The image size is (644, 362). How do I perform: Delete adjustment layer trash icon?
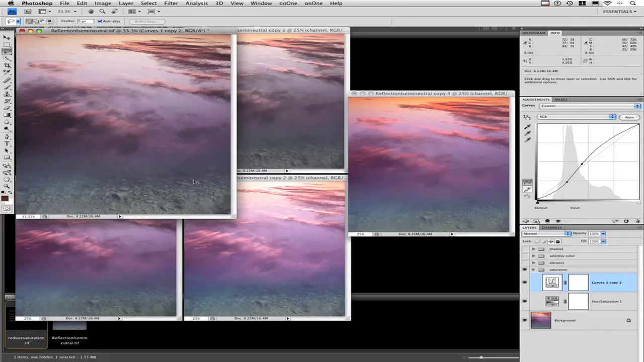[637, 221]
